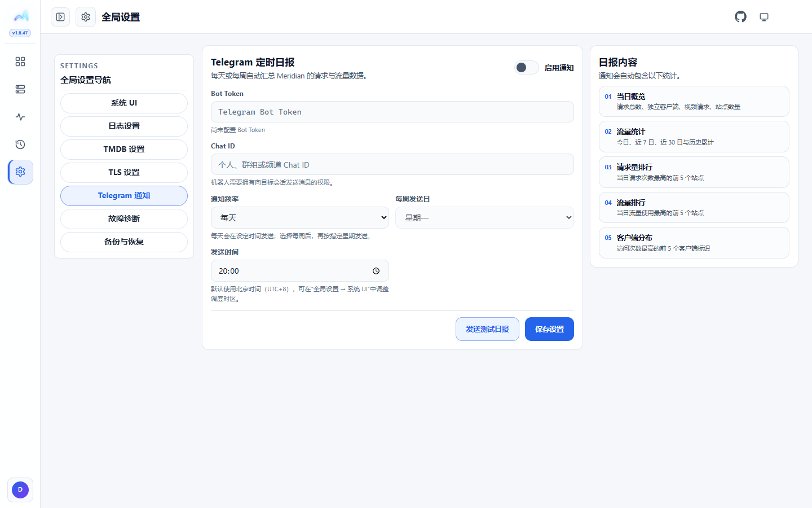The image size is (812, 508).
Task: Open the 通知频率 dropdown showing 每天
Action: pos(300,218)
